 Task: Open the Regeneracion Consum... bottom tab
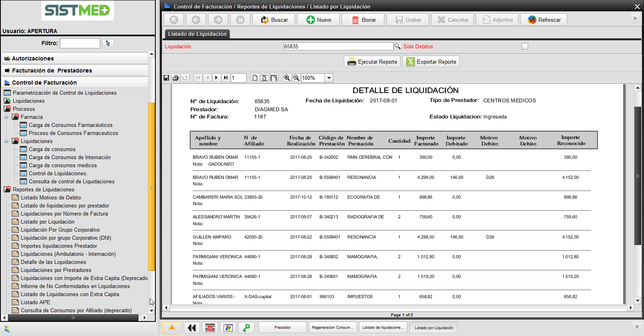click(x=332, y=328)
